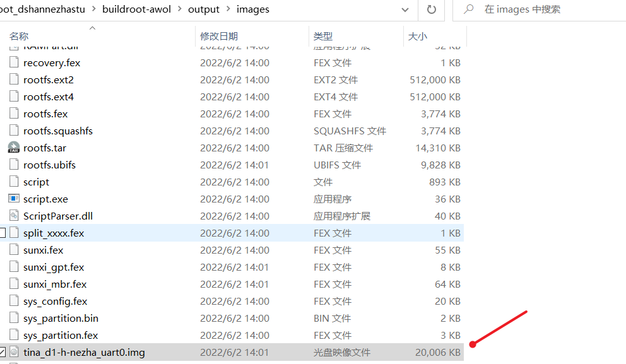Select file name tina_d1-h-nezha_uart0.img

click(84, 353)
